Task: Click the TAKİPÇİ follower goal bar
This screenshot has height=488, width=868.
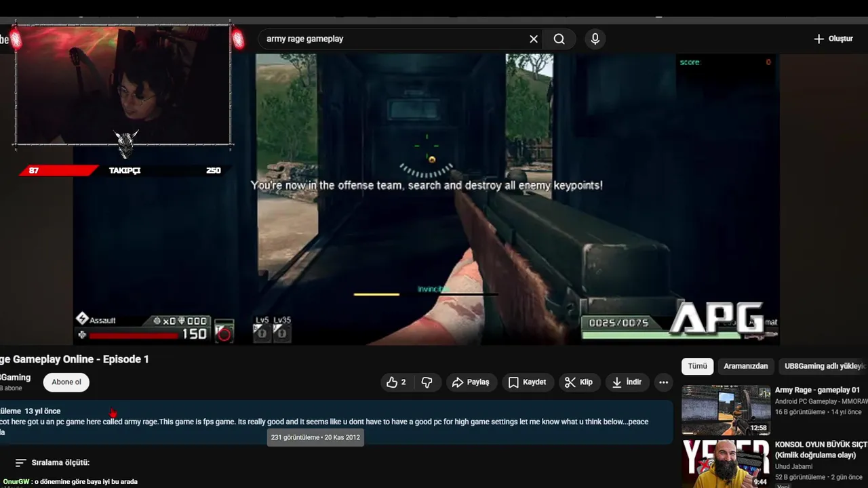Action: 124,171
